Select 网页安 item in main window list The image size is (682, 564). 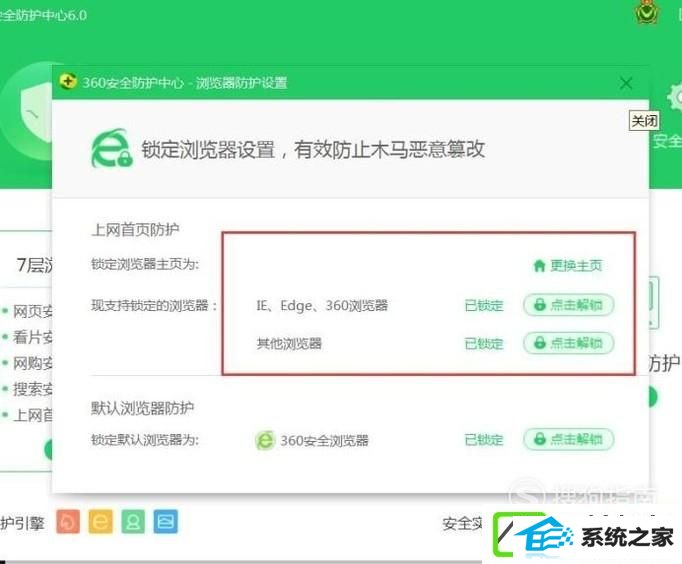coord(33,311)
